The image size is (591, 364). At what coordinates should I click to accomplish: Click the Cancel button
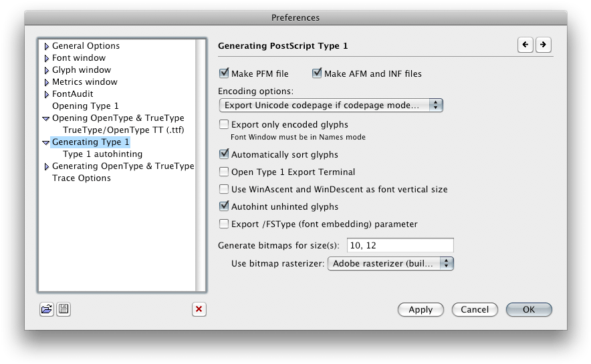pos(475,309)
